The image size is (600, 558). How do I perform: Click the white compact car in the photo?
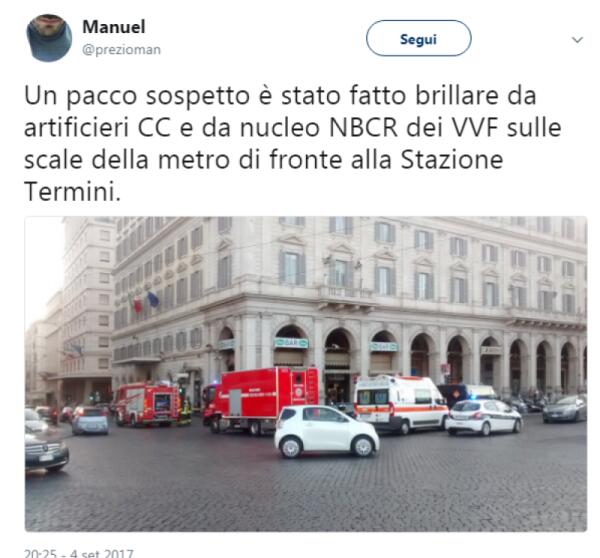click(x=326, y=431)
